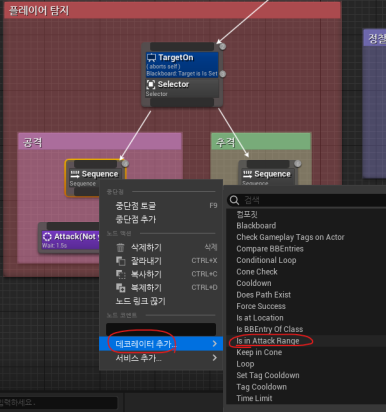Choose 노드 링크 끊기 option
Viewport: 386px width, 412px height.
(161, 301)
